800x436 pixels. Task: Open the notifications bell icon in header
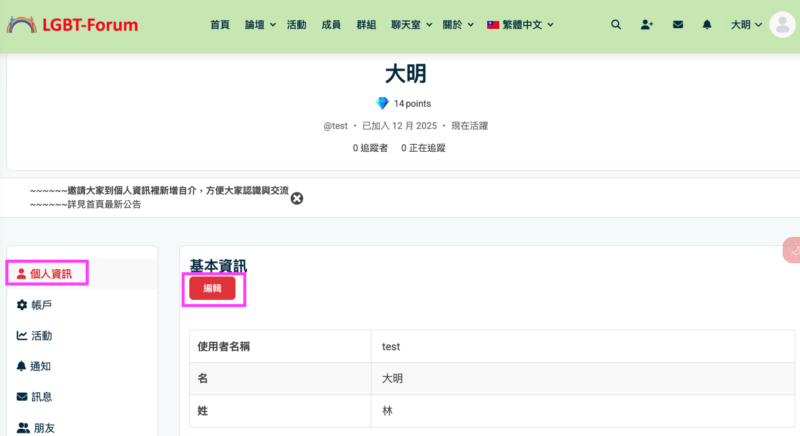point(708,25)
